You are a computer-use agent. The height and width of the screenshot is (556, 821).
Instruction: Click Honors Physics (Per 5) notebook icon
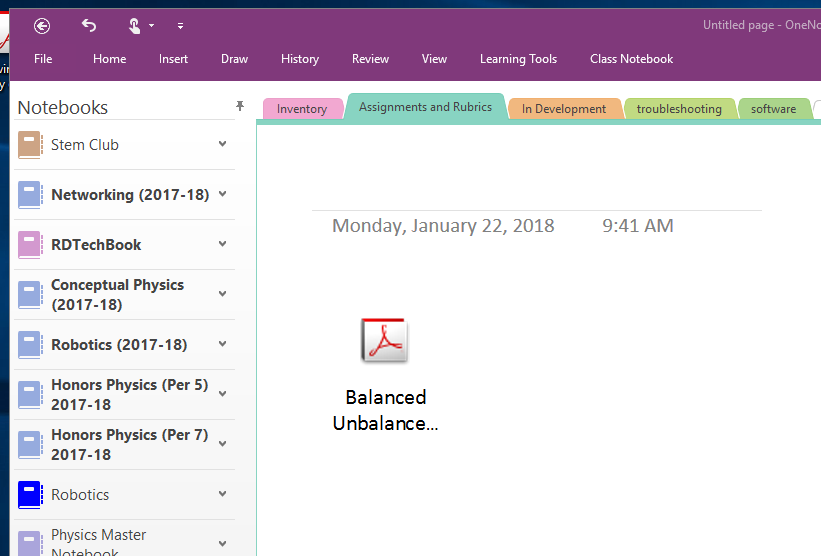tap(30, 395)
